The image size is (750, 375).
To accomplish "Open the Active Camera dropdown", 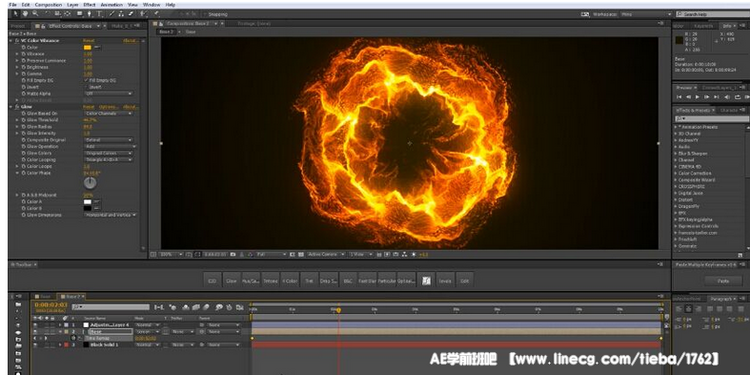I will [x=326, y=254].
